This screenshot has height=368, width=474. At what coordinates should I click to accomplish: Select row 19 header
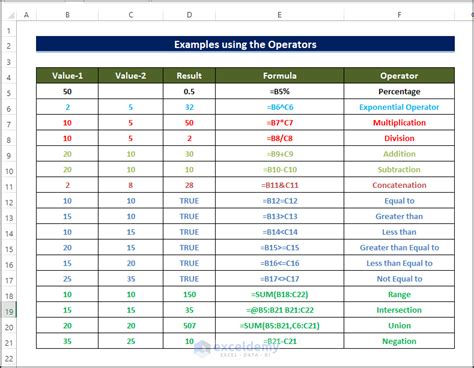9,311
